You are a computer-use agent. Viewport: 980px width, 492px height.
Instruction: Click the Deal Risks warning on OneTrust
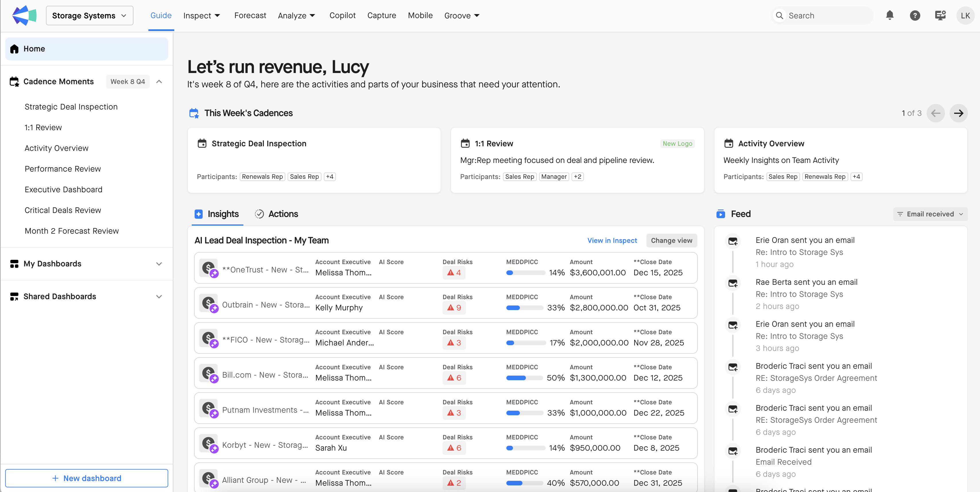[x=454, y=273]
